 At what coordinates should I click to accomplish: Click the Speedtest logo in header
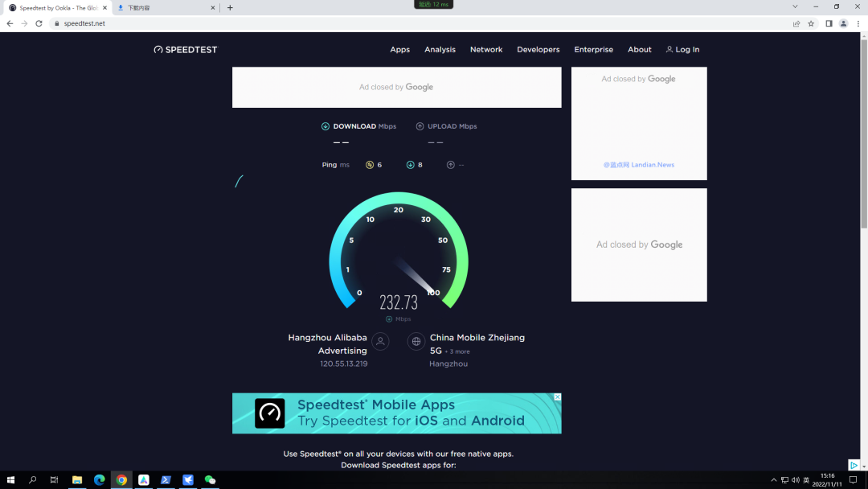(x=186, y=49)
